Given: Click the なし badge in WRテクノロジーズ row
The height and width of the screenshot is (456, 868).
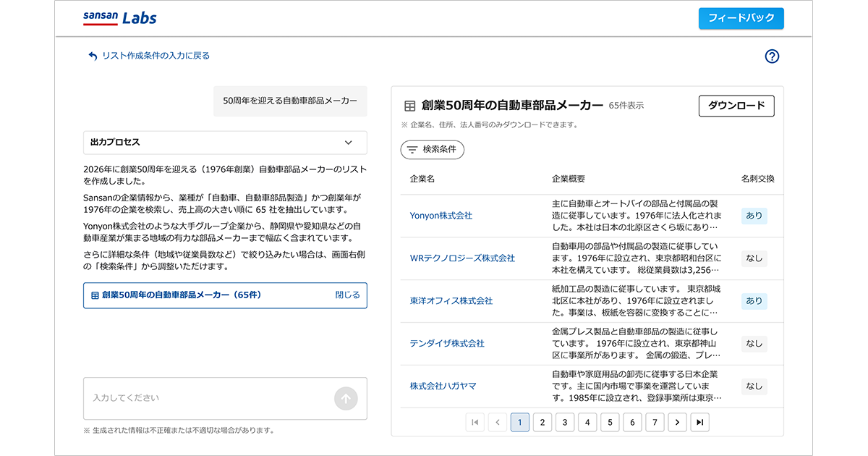Looking at the screenshot, I should [x=754, y=258].
